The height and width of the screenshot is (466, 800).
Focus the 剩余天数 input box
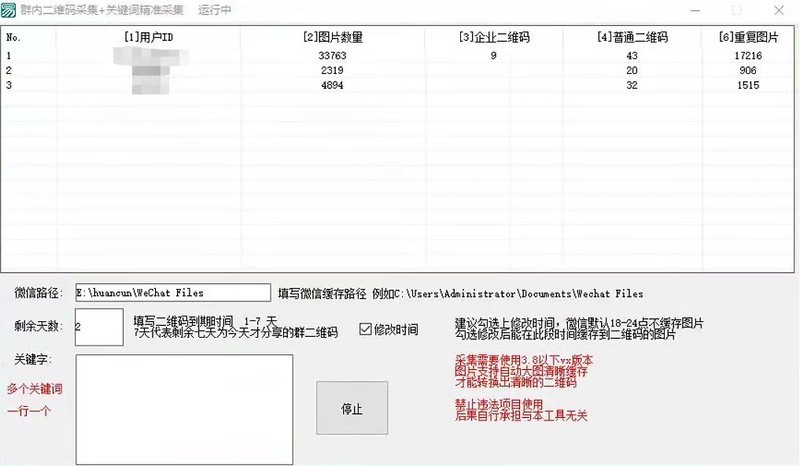(98, 326)
